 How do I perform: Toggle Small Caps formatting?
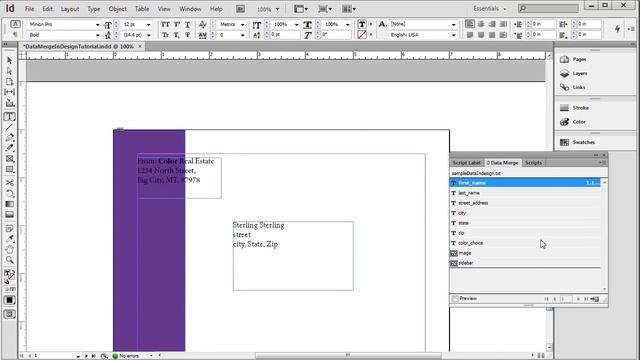pos(165,35)
